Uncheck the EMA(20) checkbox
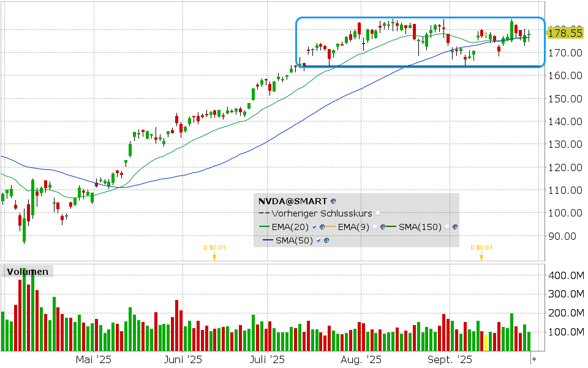This screenshot has height=368, width=588. click(x=315, y=227)
